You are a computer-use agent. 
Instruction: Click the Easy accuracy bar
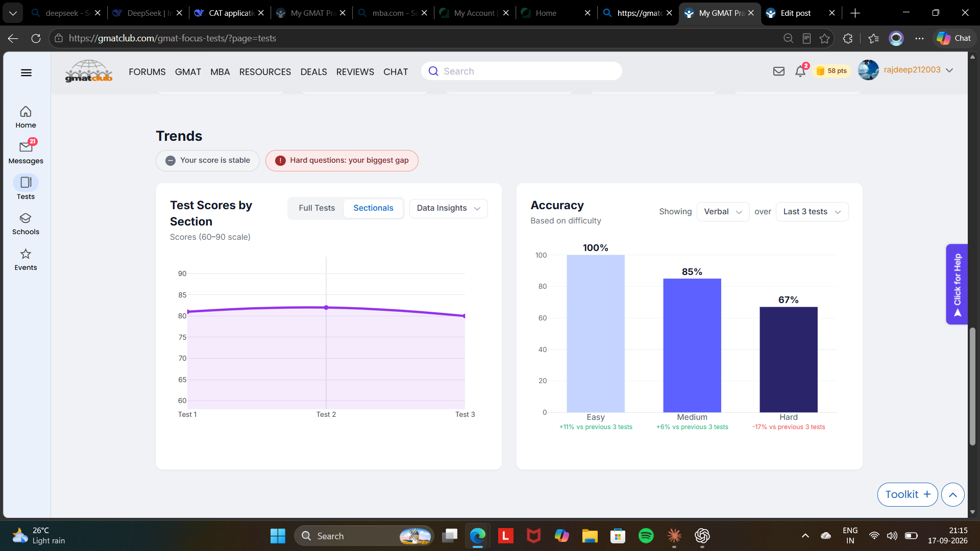click(x=596, y=334)
